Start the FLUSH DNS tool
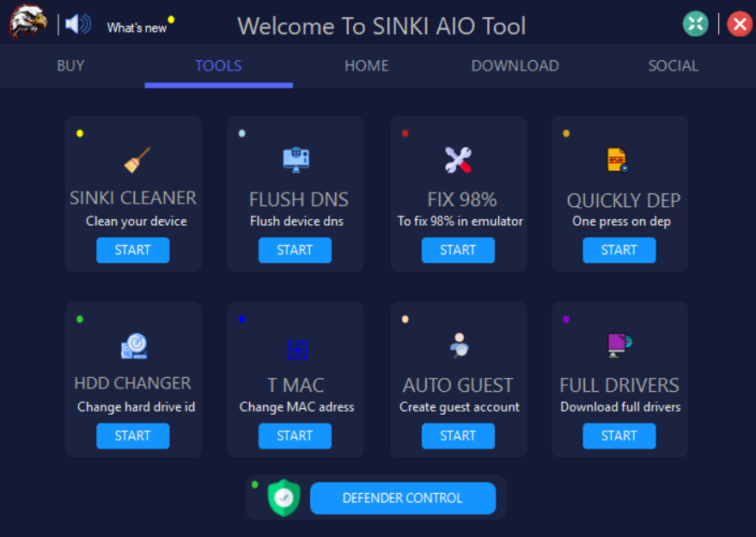 pyautogui.click(x=295, y=250)
